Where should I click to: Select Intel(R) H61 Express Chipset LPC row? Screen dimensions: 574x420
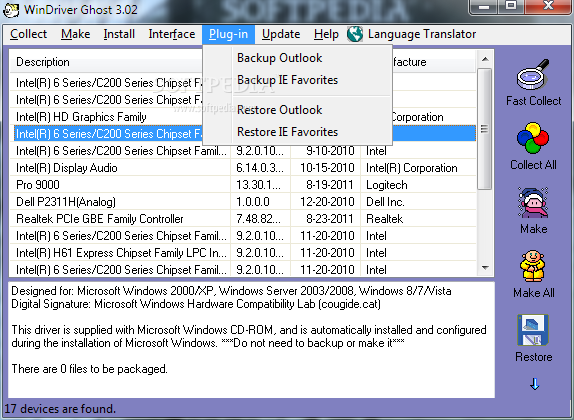[x=243, y=253]
